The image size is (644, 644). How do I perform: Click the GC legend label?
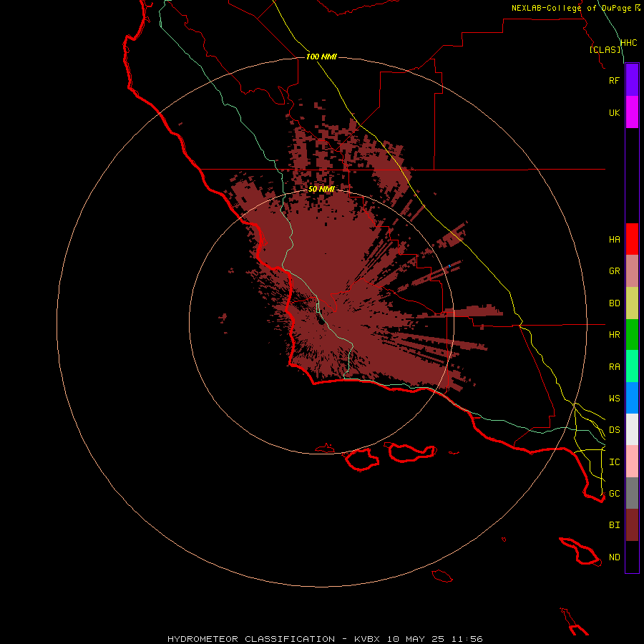[x=614, y=494]
